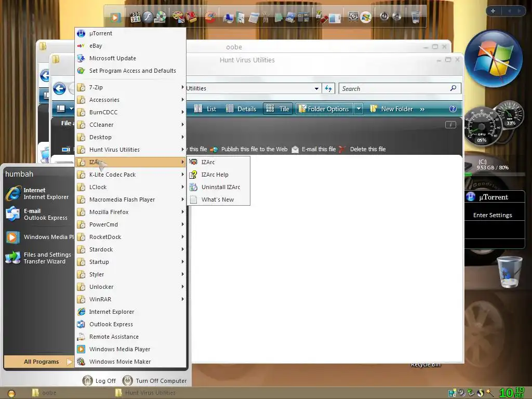The image size is (532, 399).
Task: Open eBay shortcut in programs menu
Action: (130, 46)
